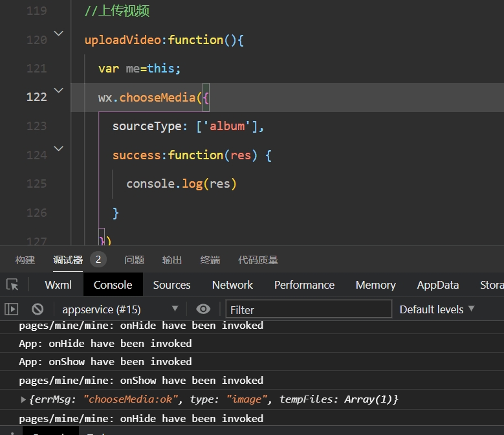The height and width of the screenshot is (435, 504).
Task: Click the tempFiles: Array(1) log text
Action: (337, 399)
